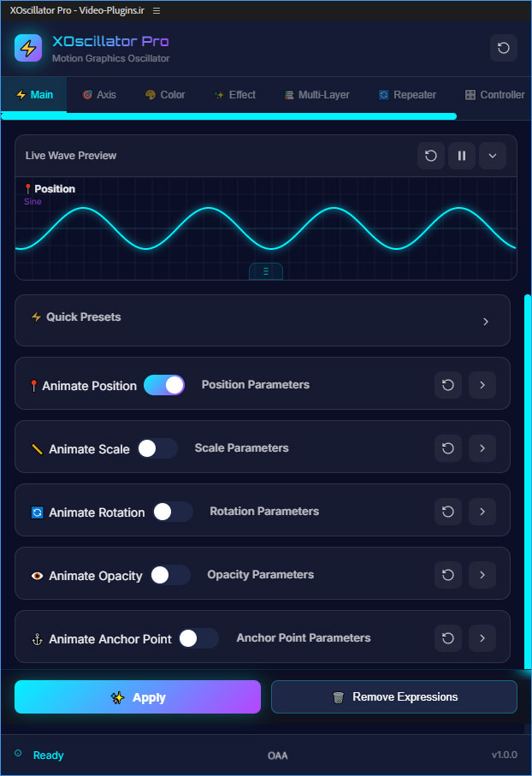532x776 pixels.
Task: Reset Rotation Parameters
Action: click(x=447, y=512)
